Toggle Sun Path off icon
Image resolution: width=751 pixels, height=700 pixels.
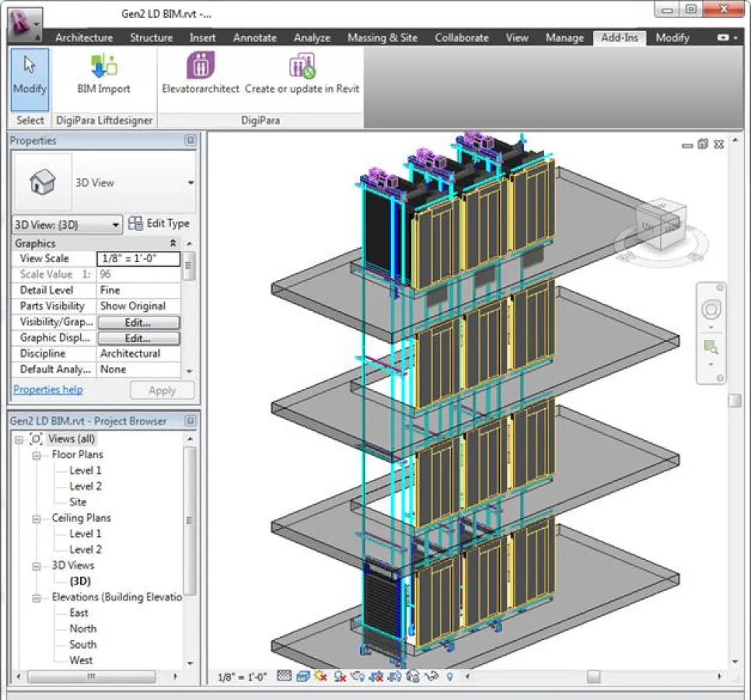(320, 676)
